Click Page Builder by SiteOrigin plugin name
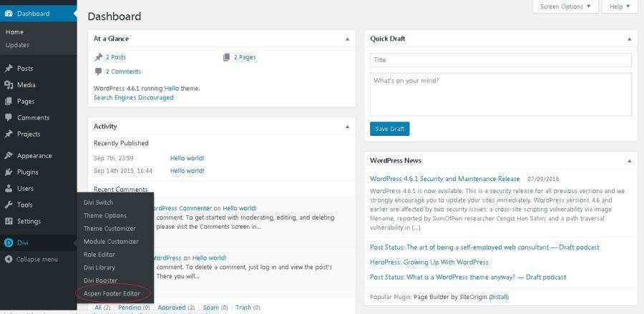The height and width of the screenshot is (314, 644). click(451, 297)
